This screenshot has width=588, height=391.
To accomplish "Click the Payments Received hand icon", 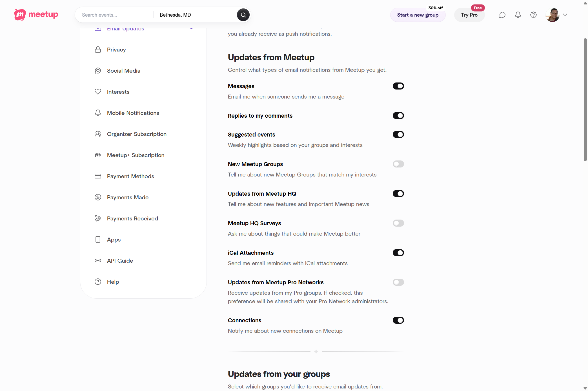I will [x=98, y=218].
